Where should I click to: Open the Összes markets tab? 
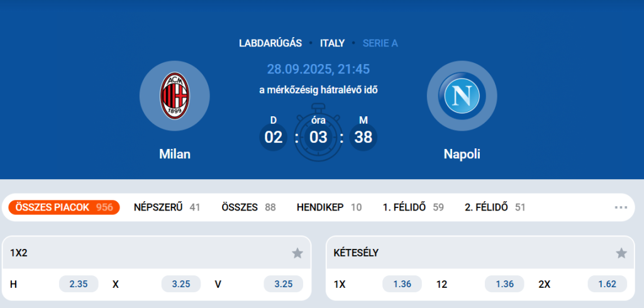[x=248, y=207]
